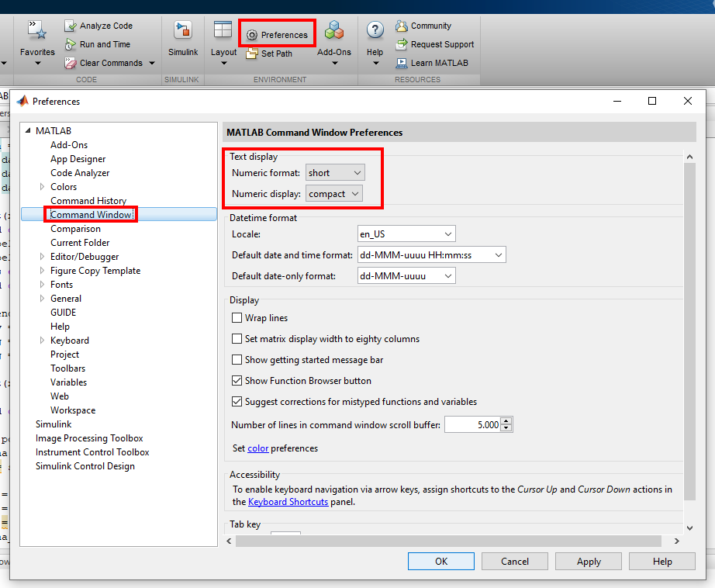
Task: Click the vertical scrollbar up arrow
Action: click(x=690, y=157)
